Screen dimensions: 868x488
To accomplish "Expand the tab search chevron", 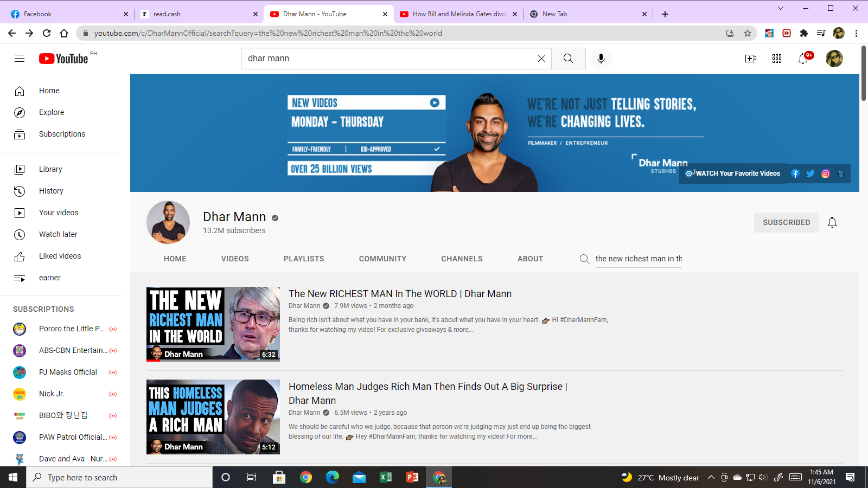I will click(781, 8).
